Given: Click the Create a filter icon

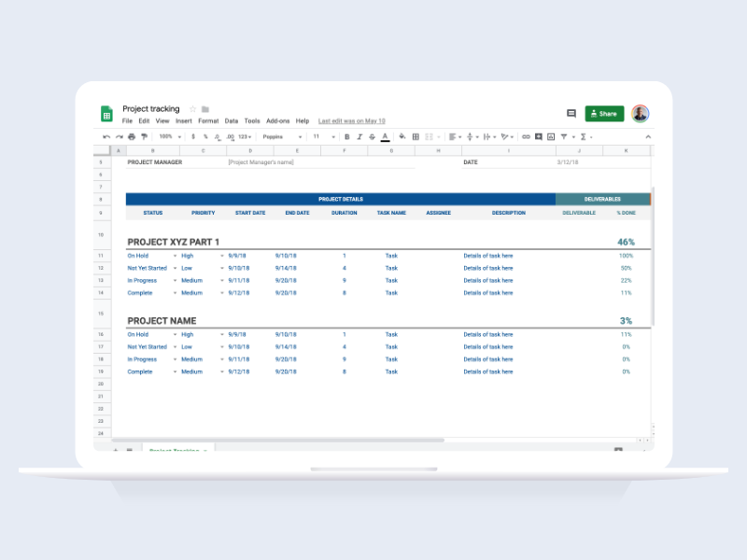Looking at the screenshot, I should [562, 136].
